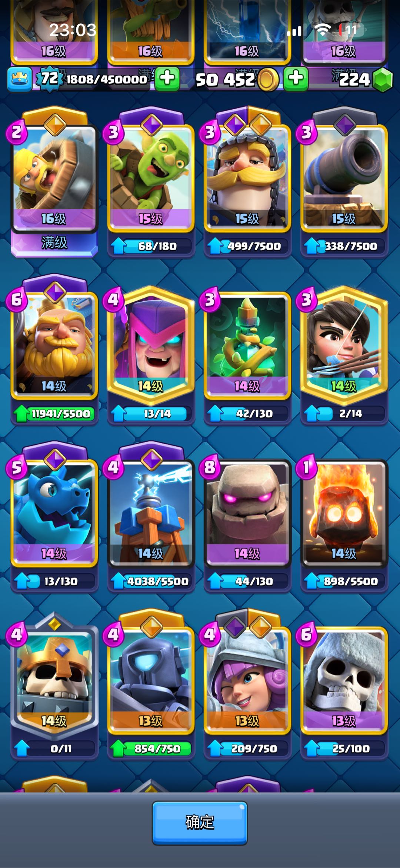Image resolution: width=400 pixels, height=868 pixels.
Task: Confirm with the blue 确定 button
Action: [200, 823]
